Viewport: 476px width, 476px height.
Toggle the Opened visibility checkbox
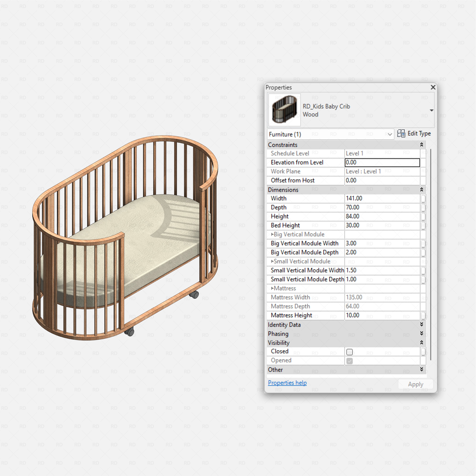(350, 361)
